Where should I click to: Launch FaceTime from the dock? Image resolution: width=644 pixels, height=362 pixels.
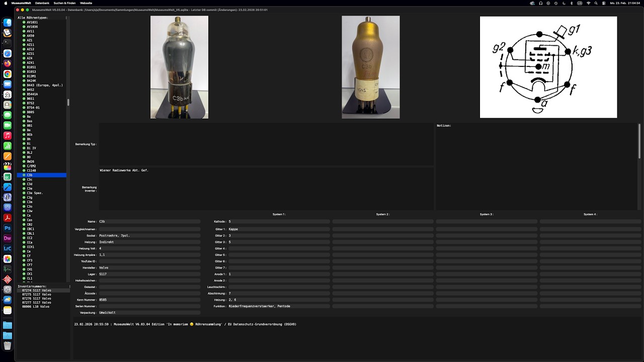point(8,125)
